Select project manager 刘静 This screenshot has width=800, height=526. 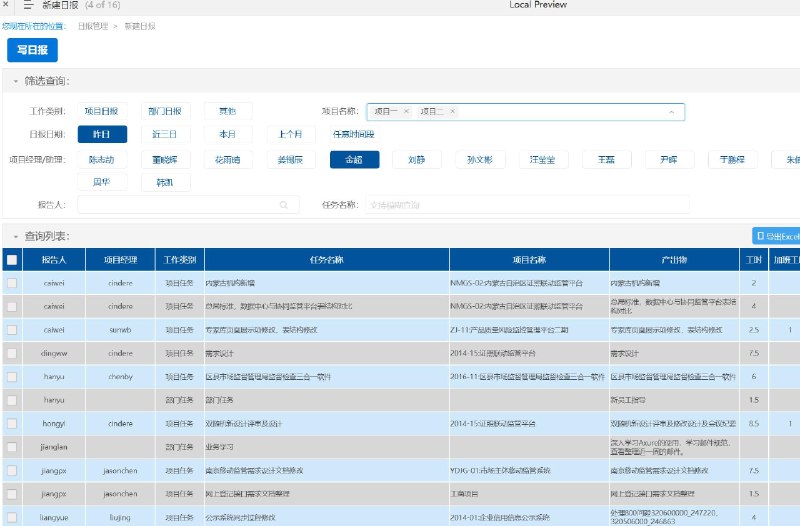[x=417, y=160]
